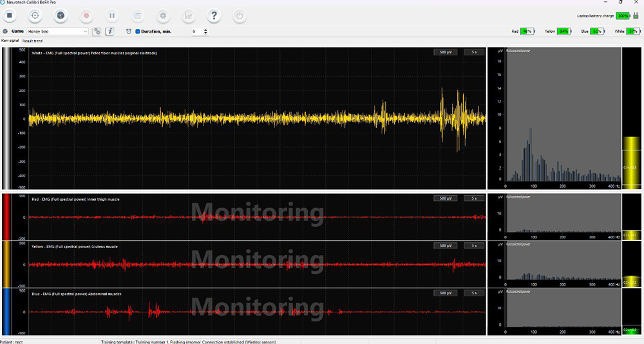Click the red color bar of the Red channel
644x344 pixels.
pos(6,217)
